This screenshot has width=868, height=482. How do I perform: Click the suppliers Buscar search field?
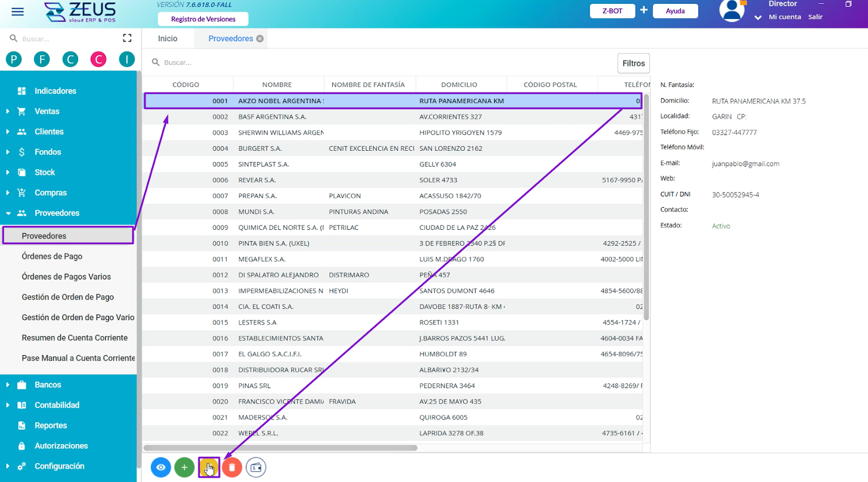pyautogui.click(x=380, y=62)
